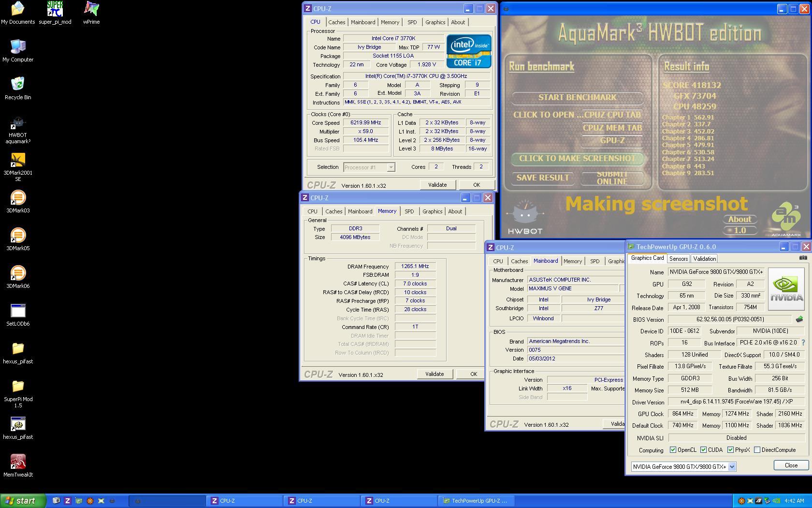Click the show desktop quick launch icon
812x508 pixels.
point(56,501)
